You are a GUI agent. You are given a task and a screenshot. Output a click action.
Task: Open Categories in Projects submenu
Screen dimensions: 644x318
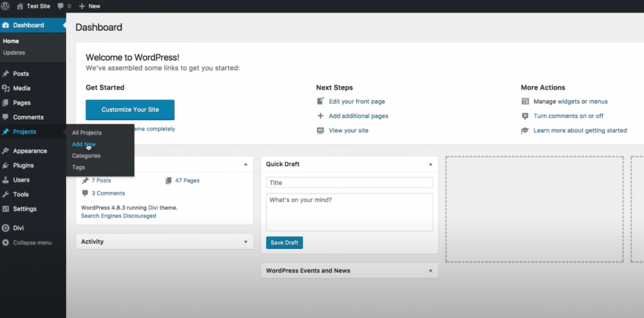tap(86, 156)
